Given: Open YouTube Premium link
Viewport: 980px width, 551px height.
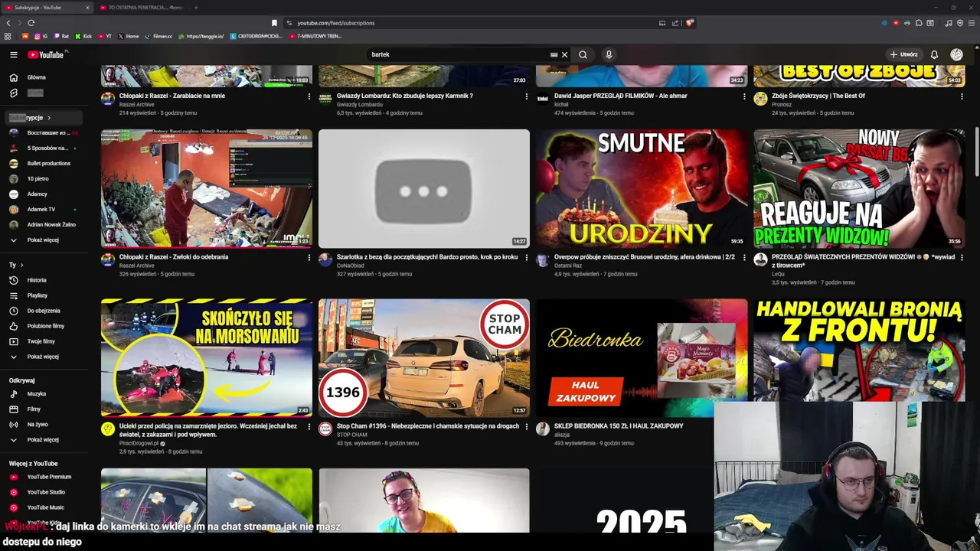Looking at the screenshot, I should [x=44, y=477].
